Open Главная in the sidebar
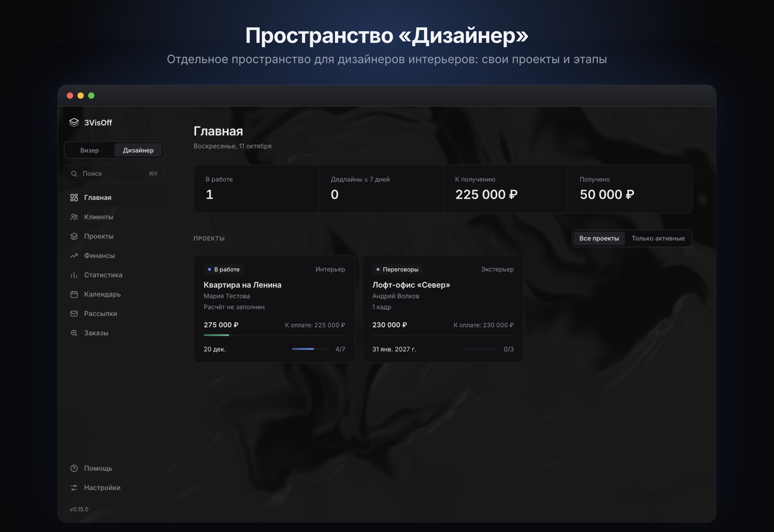This screenshot has height=532, width=774. point(114,198)
